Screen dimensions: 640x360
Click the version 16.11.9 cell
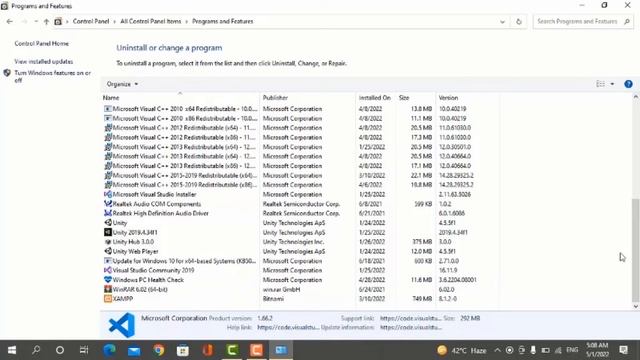pos(448,270)
